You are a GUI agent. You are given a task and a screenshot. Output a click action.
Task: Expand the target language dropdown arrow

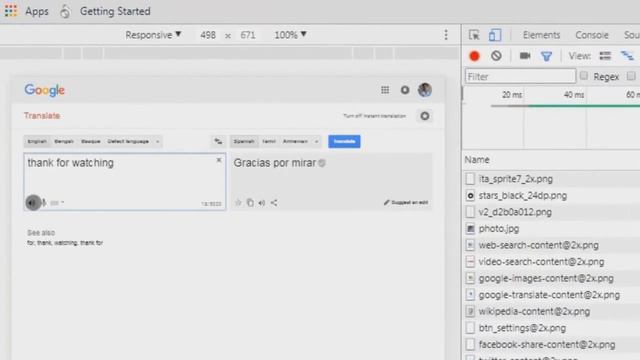click(316, 142)
